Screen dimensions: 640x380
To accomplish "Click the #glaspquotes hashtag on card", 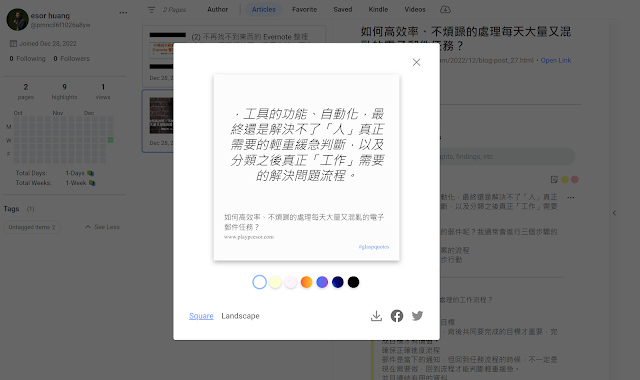I will (374, 247).
